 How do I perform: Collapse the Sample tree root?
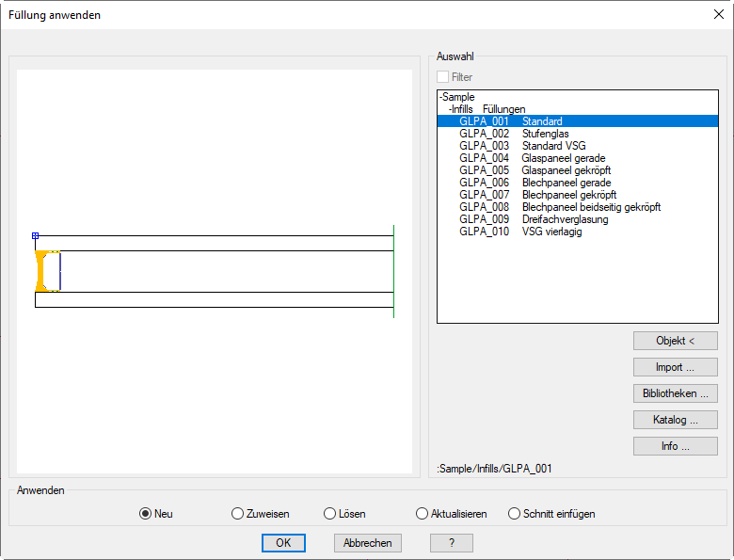[440, 97]
